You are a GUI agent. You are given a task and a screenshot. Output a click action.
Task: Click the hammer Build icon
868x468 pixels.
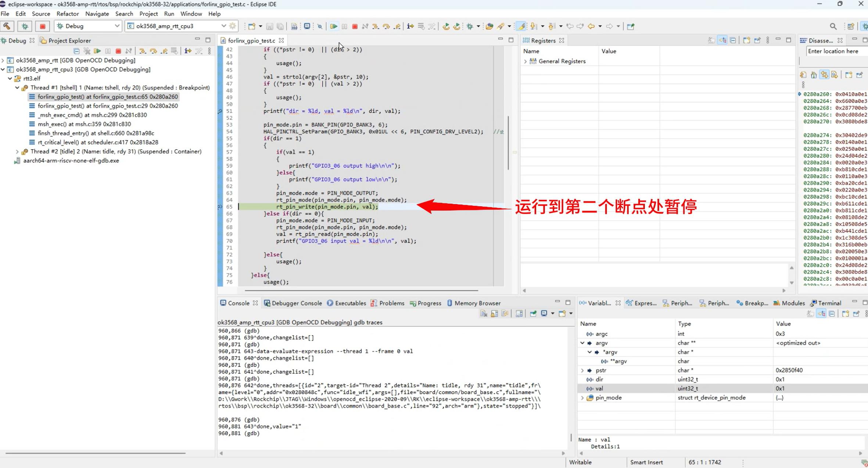tap(7, 26)
